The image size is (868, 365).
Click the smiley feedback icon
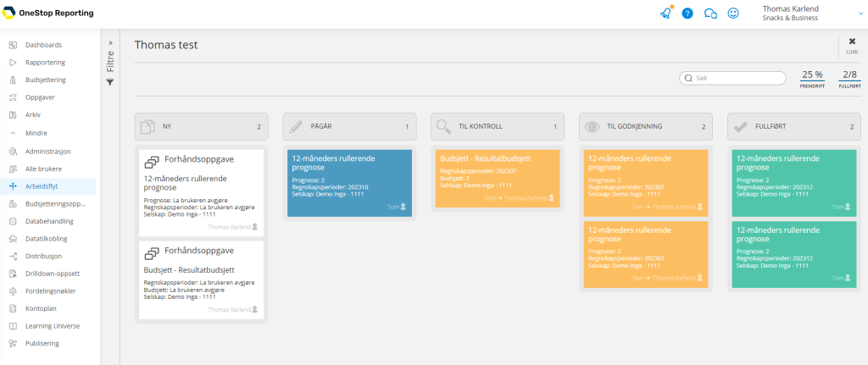[733, 14]
